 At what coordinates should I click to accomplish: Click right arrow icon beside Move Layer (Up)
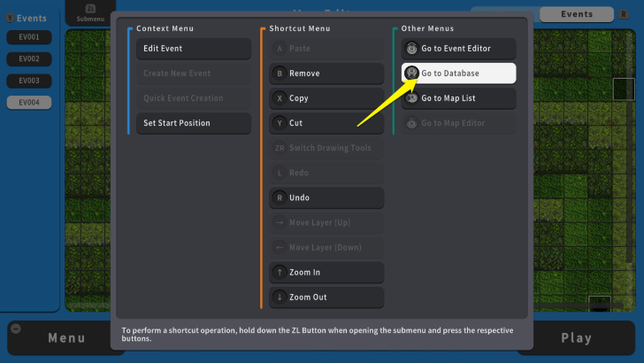point(280,222)
